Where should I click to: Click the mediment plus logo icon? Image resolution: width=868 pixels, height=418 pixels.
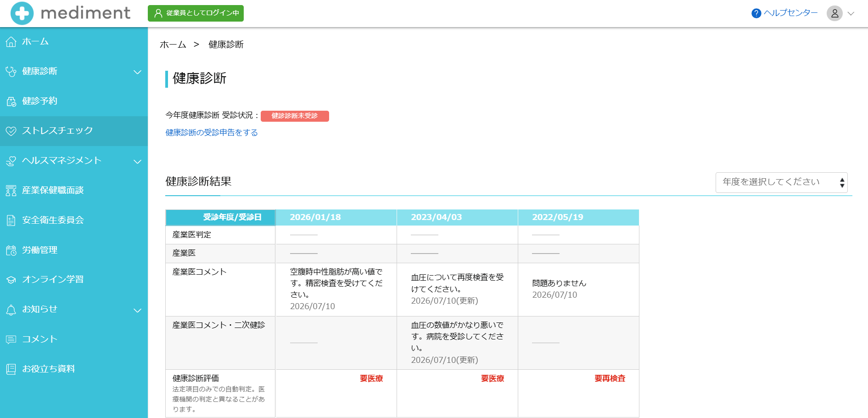[x=22, y=13]
